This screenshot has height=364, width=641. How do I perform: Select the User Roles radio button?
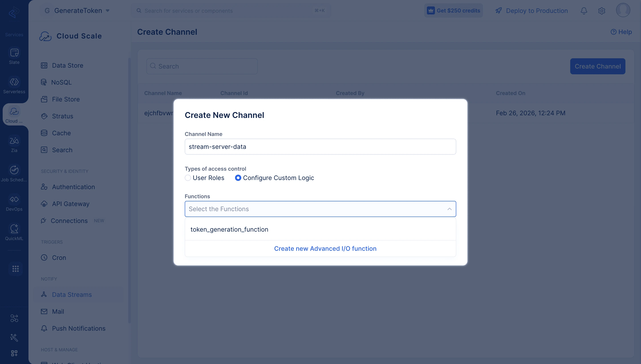coord(188,178)
